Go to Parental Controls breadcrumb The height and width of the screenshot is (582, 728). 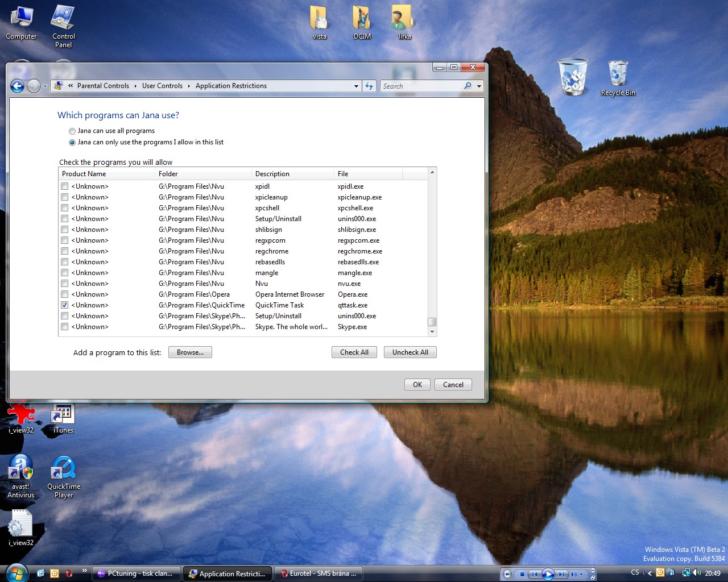(103, 86)
